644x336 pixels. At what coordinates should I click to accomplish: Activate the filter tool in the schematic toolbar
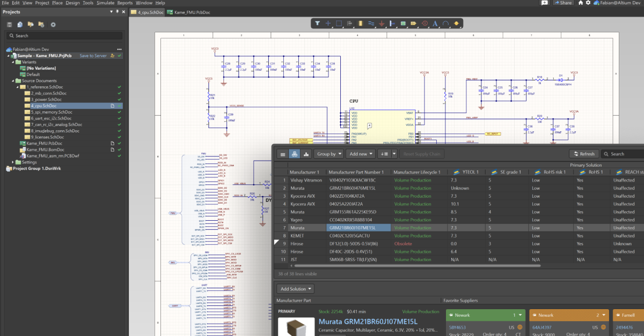point(318,23)
